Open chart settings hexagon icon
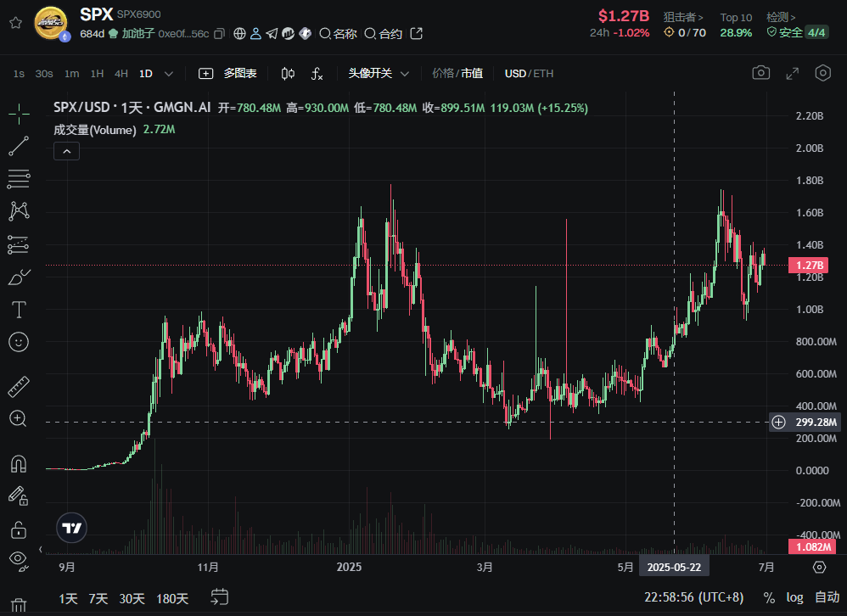 pos(822,73)
